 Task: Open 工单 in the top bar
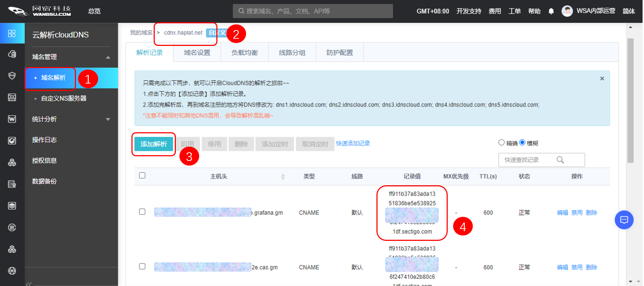514,11
